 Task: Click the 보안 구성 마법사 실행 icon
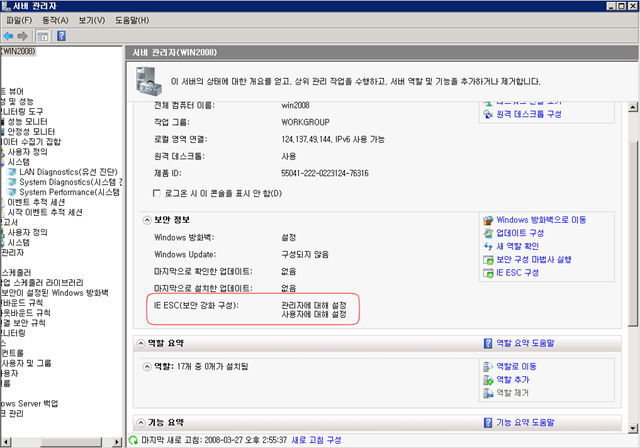488,260
